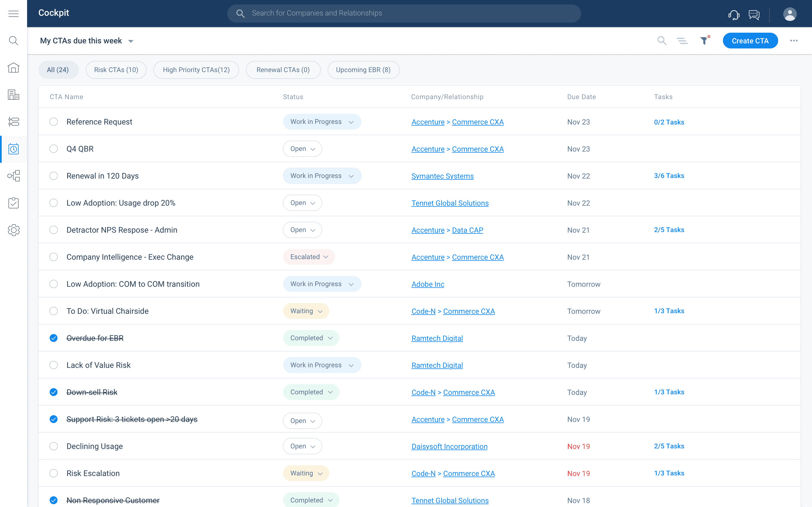Uncheck the Overdue for EBR checkbox
812x507 pixels.
point(54,338)
